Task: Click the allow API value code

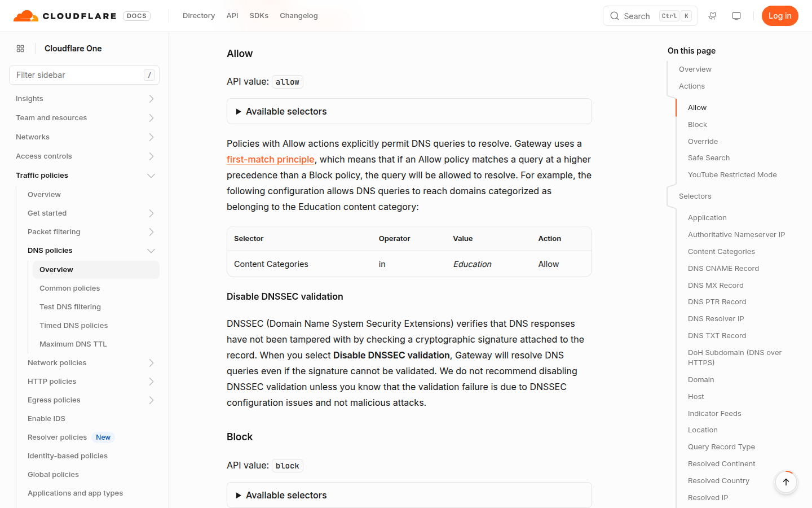Action: point(288,82)
